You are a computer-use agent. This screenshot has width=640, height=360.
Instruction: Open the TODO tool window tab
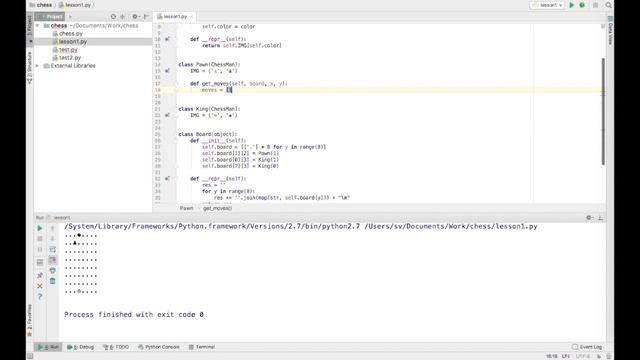[116, 347]
